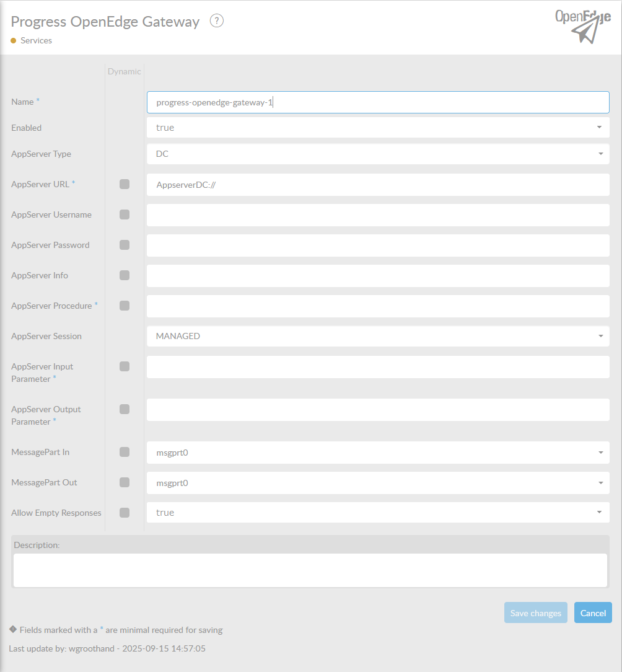This screenshot has height=672, width=622.
Task: Click the Services breadcrumb link
Action: click(x=36, y=40)
